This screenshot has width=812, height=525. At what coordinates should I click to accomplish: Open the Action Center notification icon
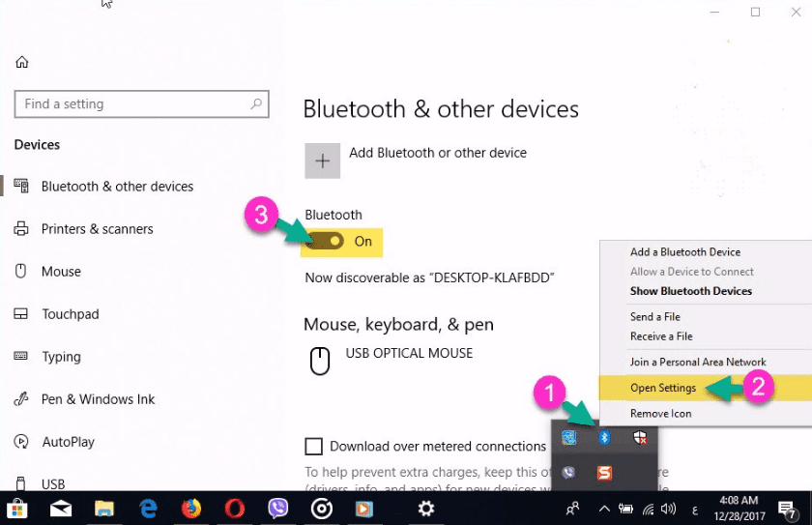(x=787, y=509)
